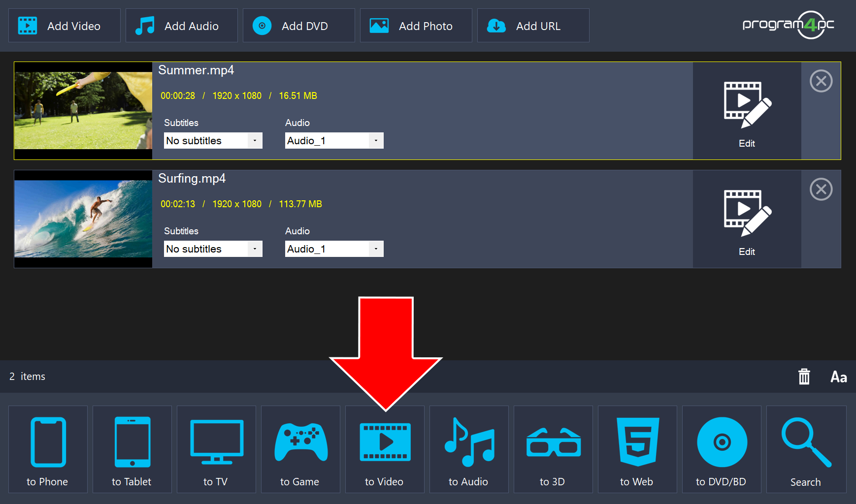Select the Summer.mp4 thumbnail

click(83, 111)
